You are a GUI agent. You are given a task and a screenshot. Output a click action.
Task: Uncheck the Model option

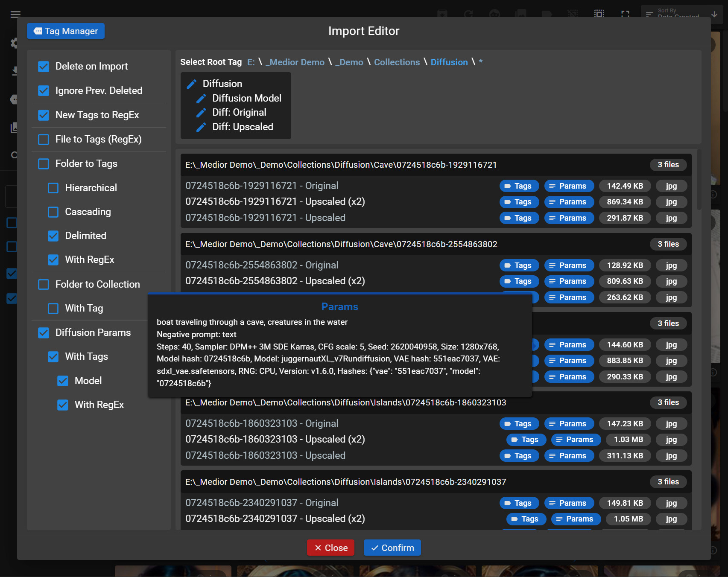(63, 381)
